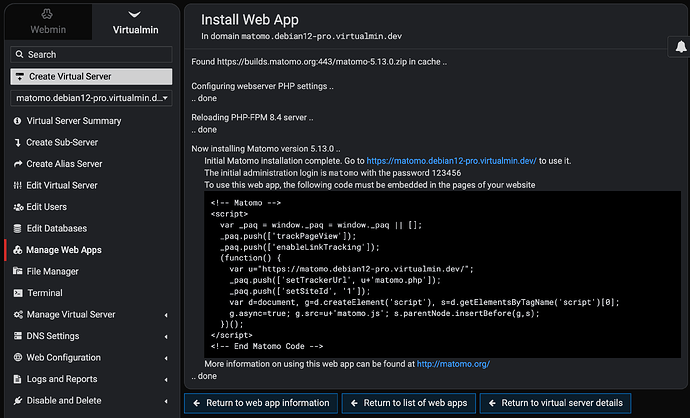The image size is (690, 418).
Task: Open Terminal from sidebar
Action: [x=45, y=293]
